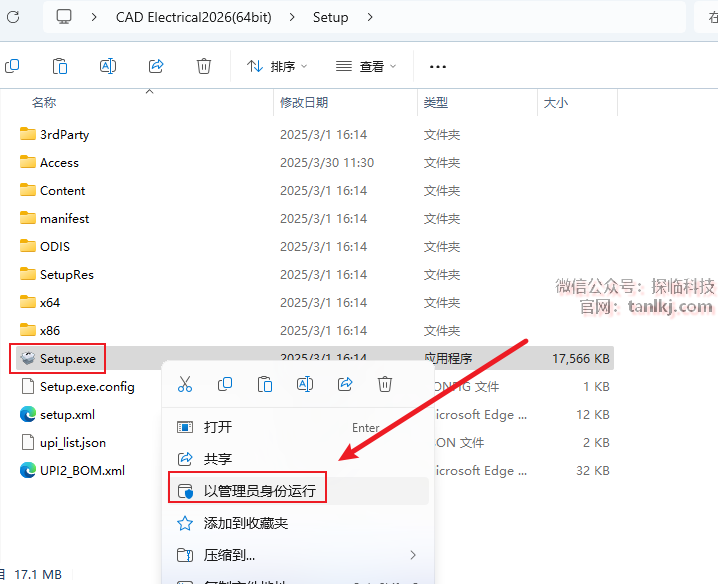Click the Delete icon in context menu
The height and width of the screenshot is (584, 718).
coord(385,384)
